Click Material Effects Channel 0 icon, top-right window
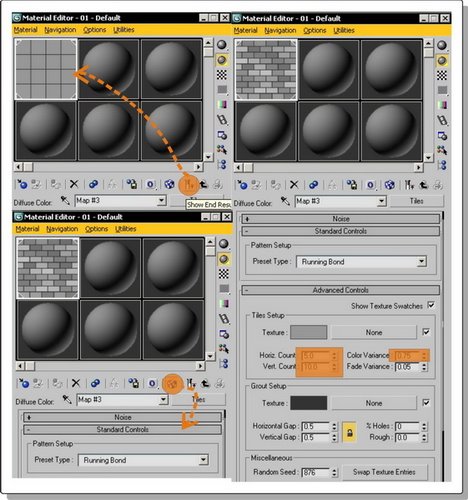468x500 pixels. coord(371,185)
